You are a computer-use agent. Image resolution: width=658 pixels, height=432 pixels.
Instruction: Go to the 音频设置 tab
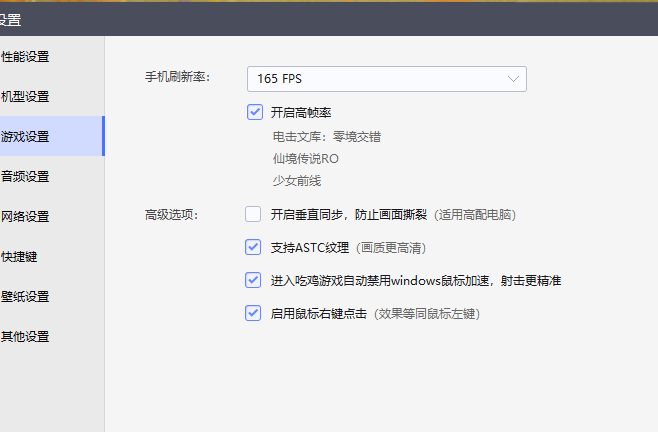point(27,177)
